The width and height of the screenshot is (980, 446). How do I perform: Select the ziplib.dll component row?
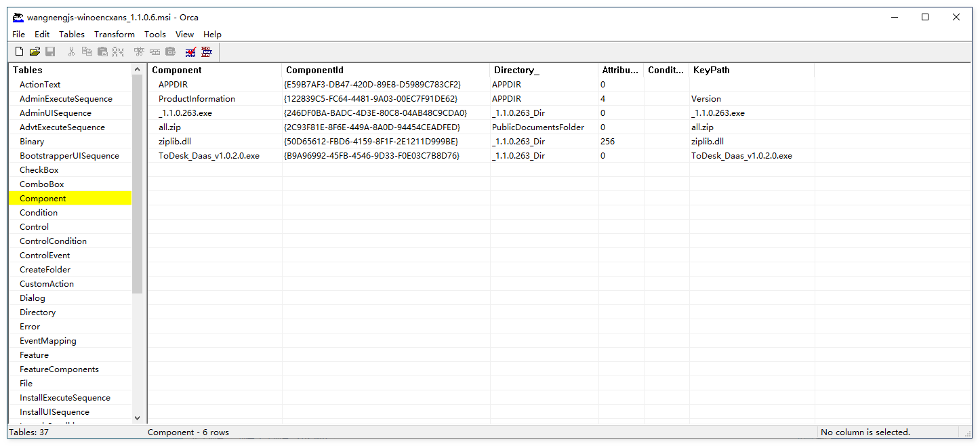point(175,142)
